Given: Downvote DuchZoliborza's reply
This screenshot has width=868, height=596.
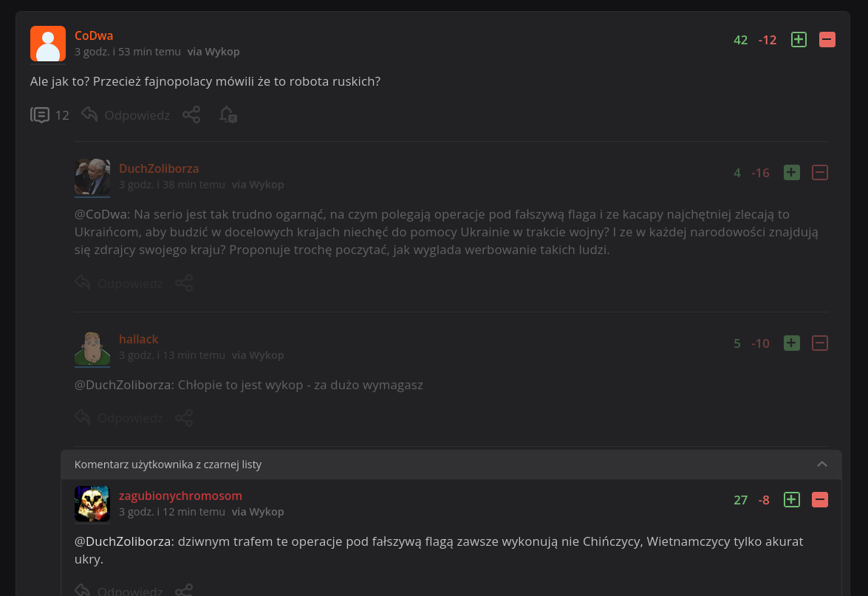Looking at the screenshot, I should 820,173.
